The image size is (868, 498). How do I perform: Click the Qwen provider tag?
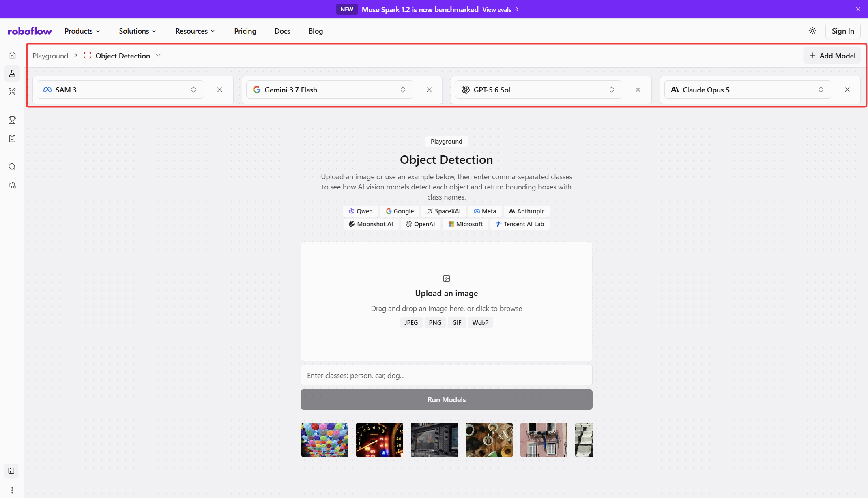[x=361, y=211]
